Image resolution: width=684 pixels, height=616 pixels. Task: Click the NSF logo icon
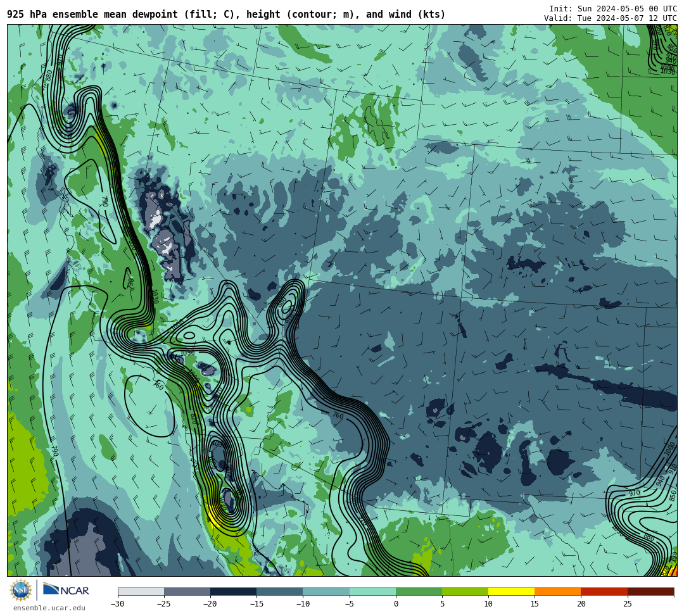pyautogui.click(x=20, y=590)
